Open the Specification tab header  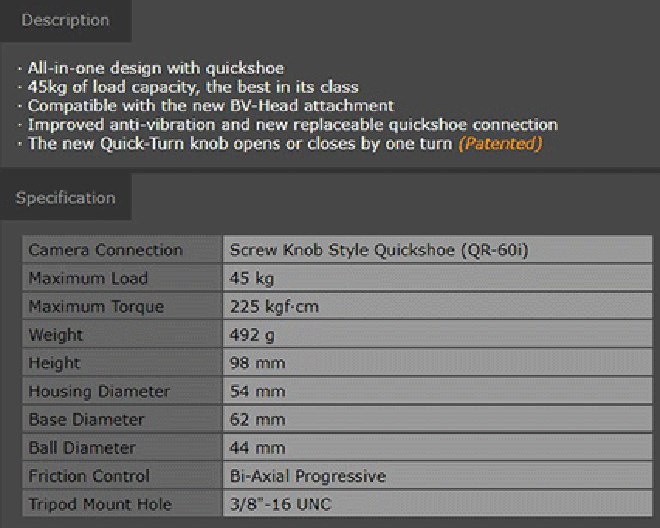click(66, 197)
